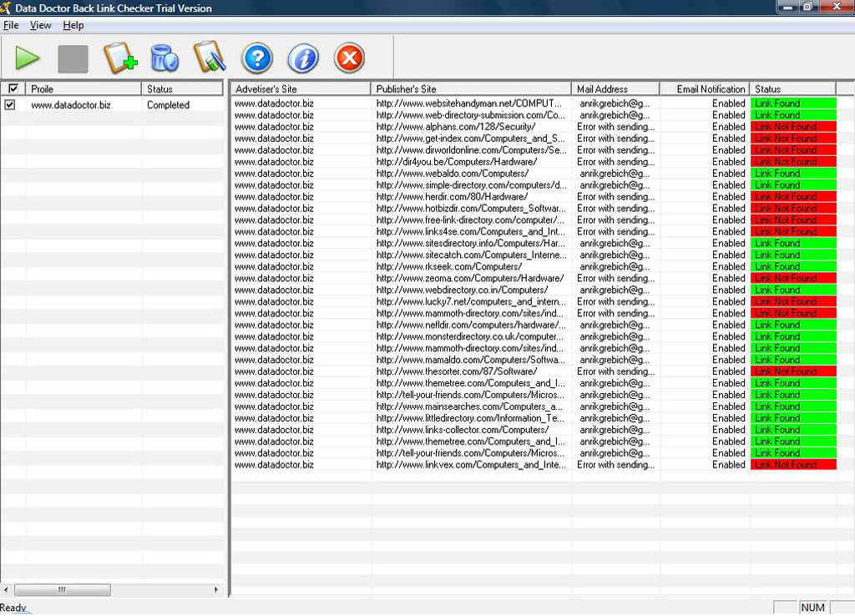The image size is (855, 616).
Task: Open the Help menu
Action: coord(73,25)
